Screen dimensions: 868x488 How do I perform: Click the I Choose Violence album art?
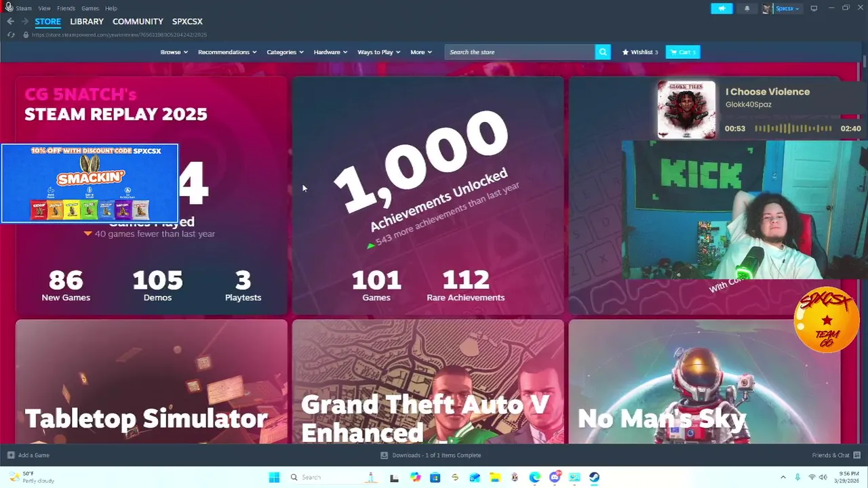[x=686, y=110]
